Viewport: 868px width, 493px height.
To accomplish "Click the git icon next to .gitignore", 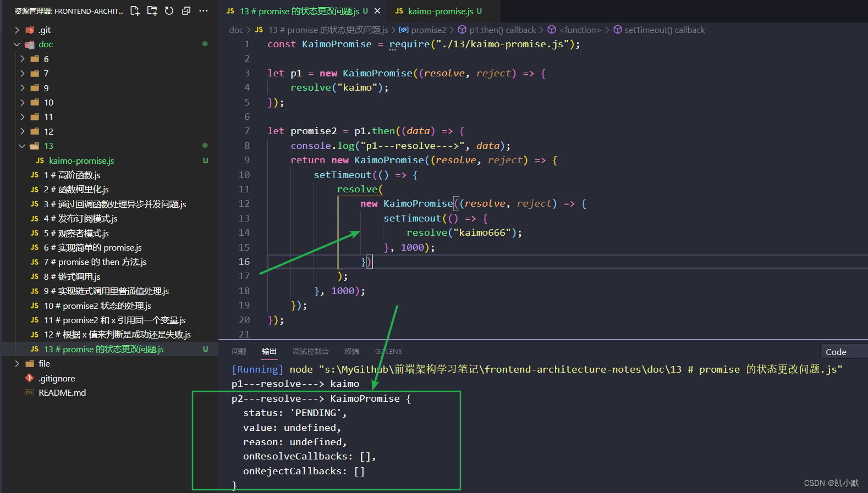I will point(29,378).
